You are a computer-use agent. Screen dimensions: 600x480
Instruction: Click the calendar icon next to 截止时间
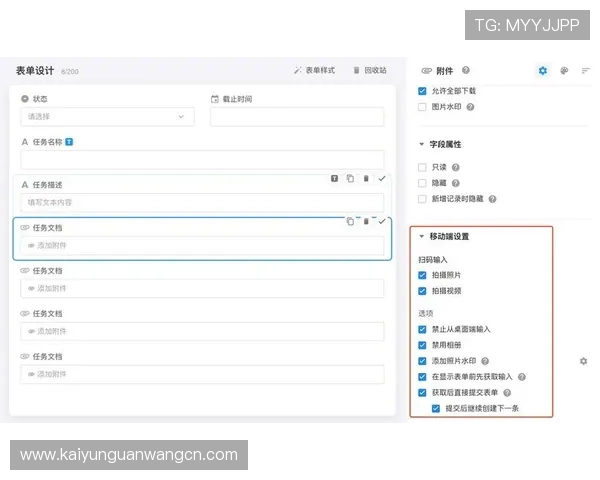(x=215, y=99)
